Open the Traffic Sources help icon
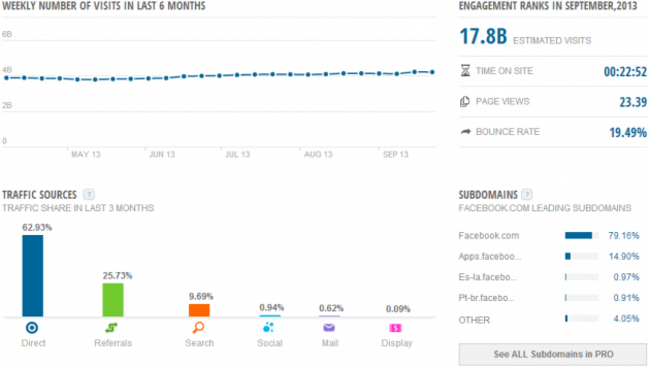This screenshot has width=650, height=367. pyautogui.click(x=89, y=194)
